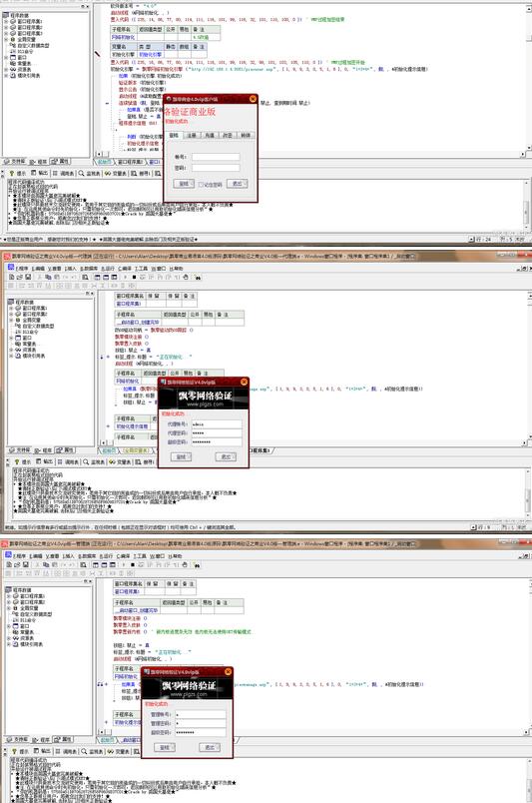Open 输出 tab in middle window output panel

(44, 462)
